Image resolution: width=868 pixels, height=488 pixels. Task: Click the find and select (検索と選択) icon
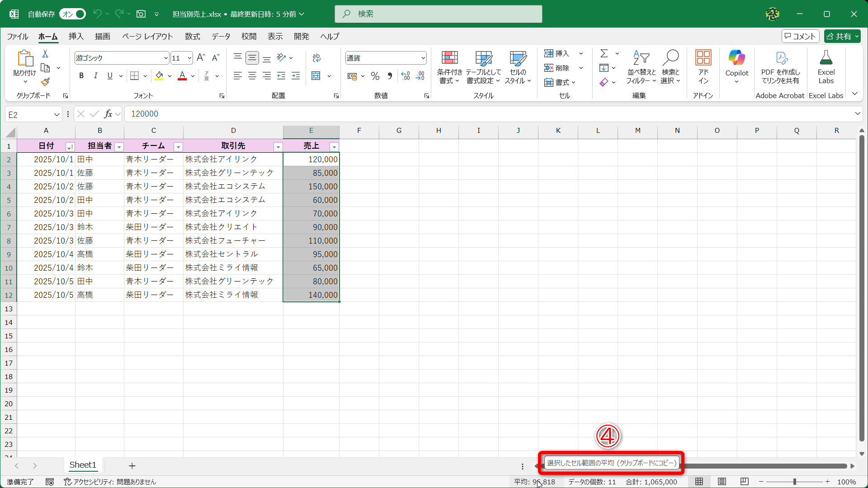pyautogui.click(x=671, y=67)
